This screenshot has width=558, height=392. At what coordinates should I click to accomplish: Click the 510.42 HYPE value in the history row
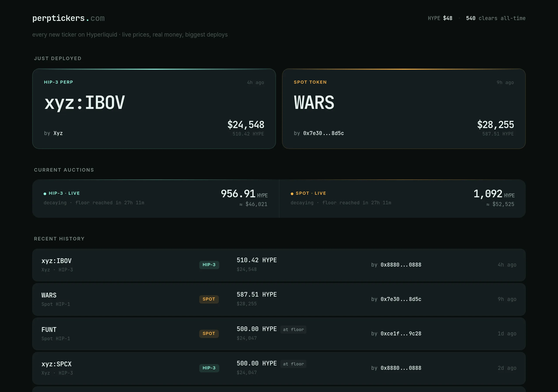[x=257, y=260]
